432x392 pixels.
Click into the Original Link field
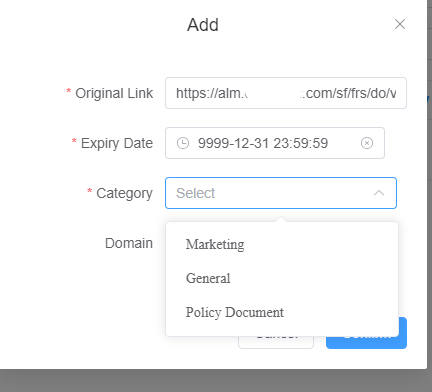(x=286, y=93)
